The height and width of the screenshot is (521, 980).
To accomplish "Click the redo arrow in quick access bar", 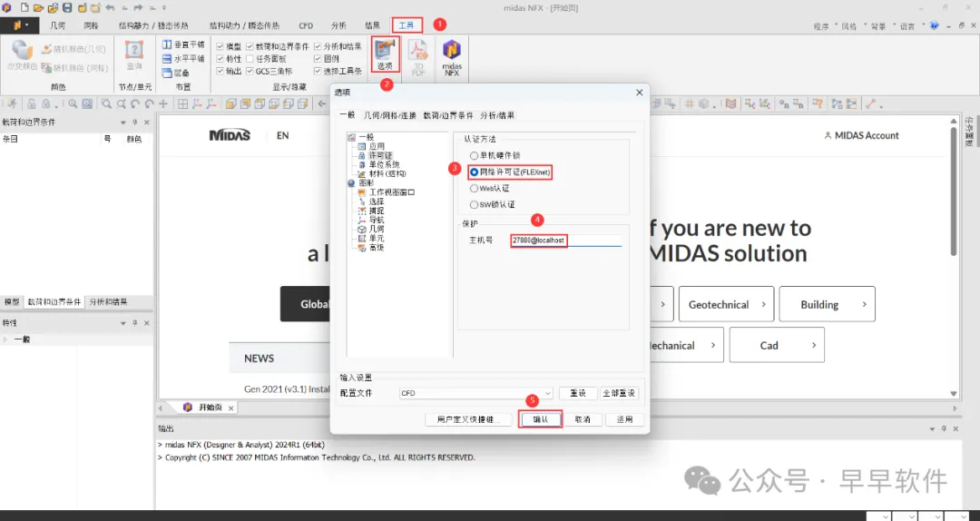I will (139, 8).
